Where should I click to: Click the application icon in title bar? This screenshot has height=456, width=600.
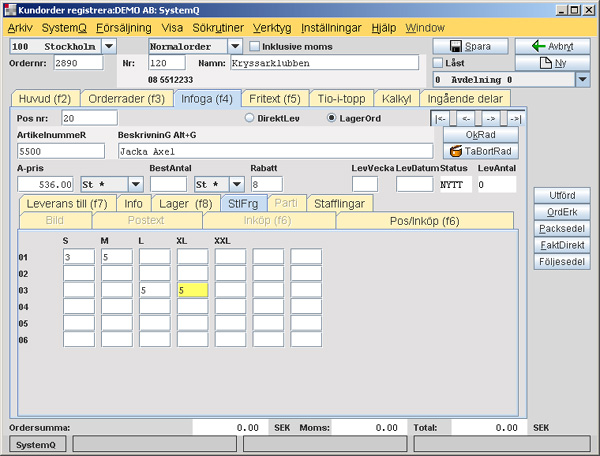click(10, 10)
